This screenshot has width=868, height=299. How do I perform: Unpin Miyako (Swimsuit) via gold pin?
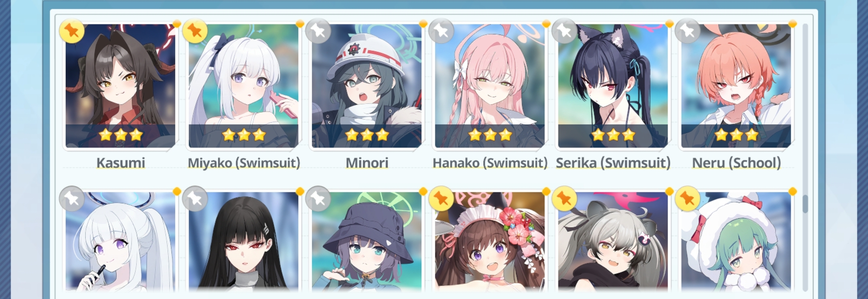(195, 31)
